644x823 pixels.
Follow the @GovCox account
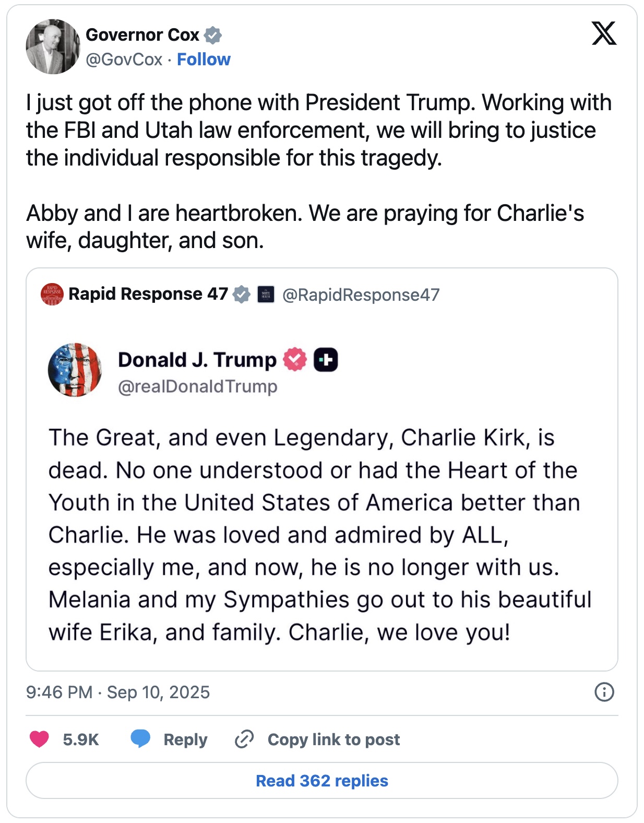204,60
